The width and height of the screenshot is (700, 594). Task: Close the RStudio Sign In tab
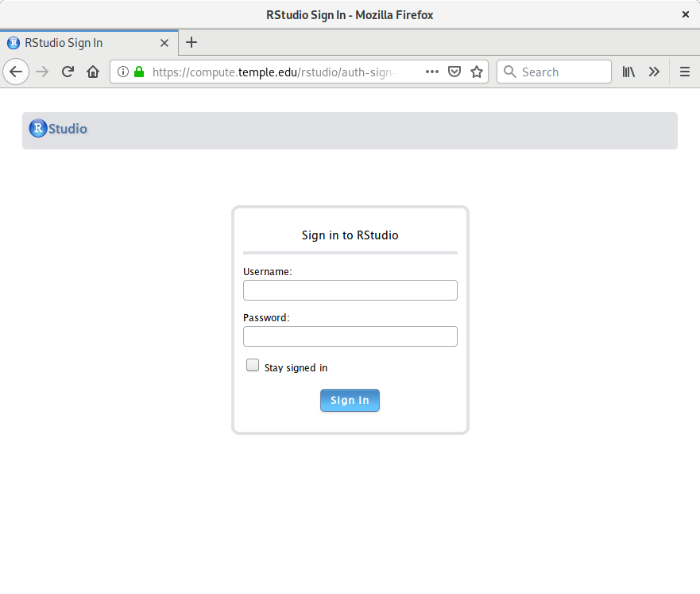(164, 43)
